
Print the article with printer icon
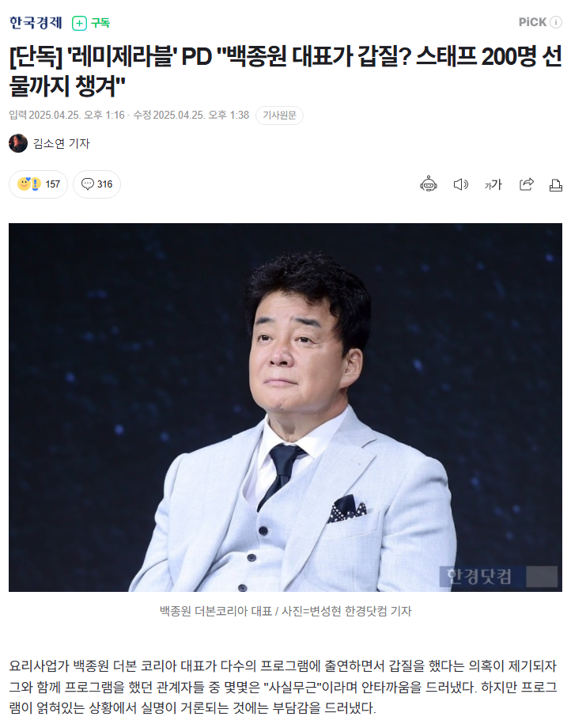click(x=555, y=185)
